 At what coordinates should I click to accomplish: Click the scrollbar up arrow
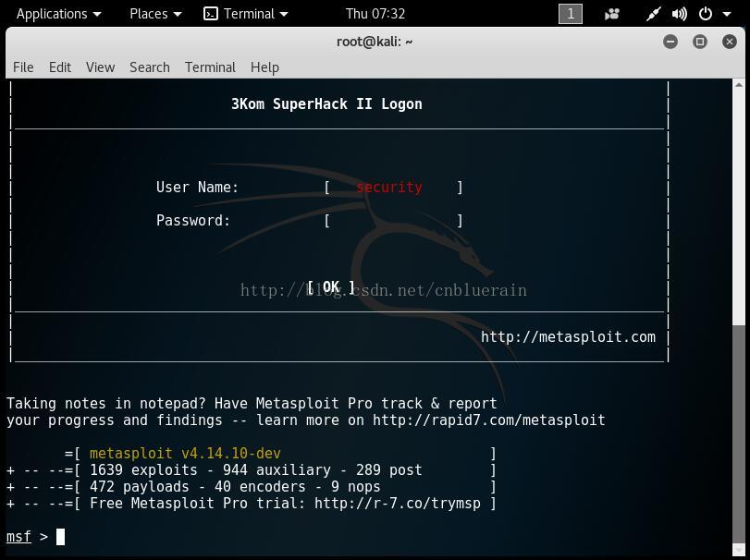coord(739,85)
